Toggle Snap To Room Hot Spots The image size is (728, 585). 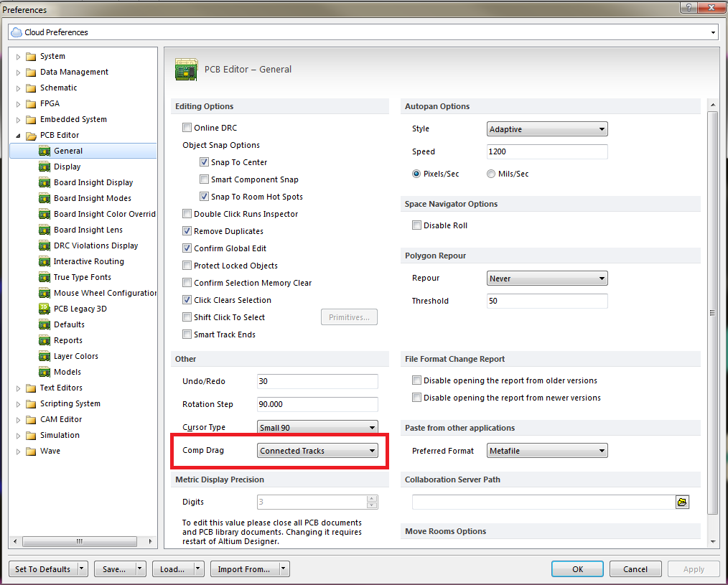204,197
